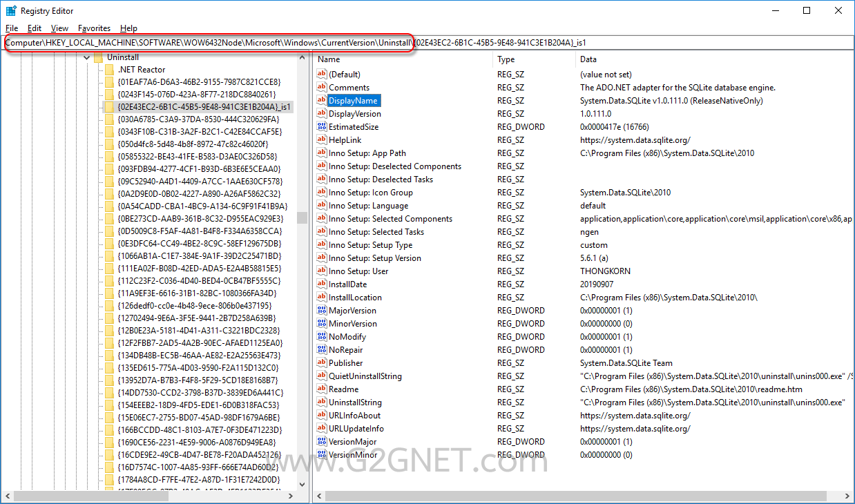Viewport: 855px width, 504px height.
Task: Click the DWORD icon beside EstimatedSize
Action: tap(321, 126)
